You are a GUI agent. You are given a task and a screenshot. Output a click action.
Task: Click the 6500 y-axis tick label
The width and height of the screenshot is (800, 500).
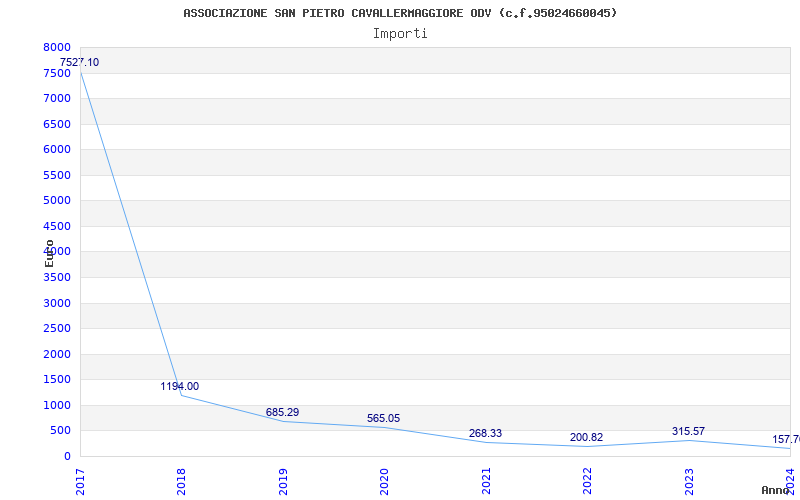click(x=57, y=124)
